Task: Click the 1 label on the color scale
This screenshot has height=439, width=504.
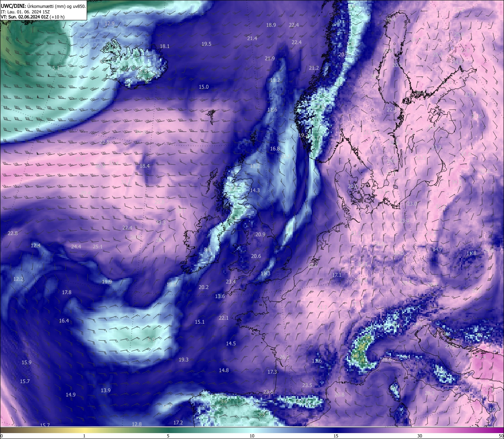Action: pos(84,436)
